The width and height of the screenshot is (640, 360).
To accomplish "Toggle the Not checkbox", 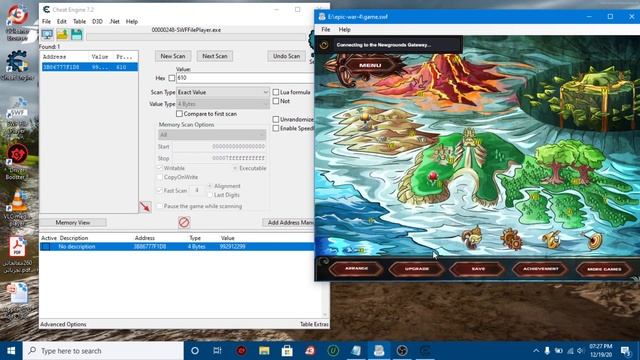I will [276, 101].
